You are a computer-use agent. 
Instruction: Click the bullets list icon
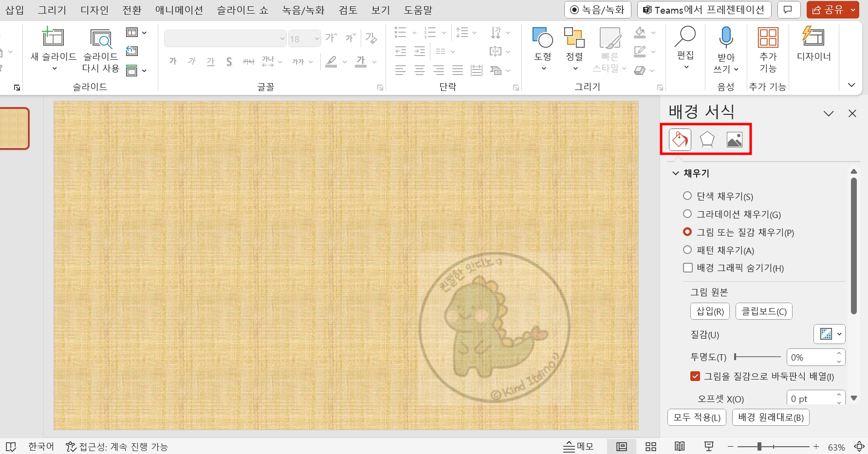(x=400, y=33)
